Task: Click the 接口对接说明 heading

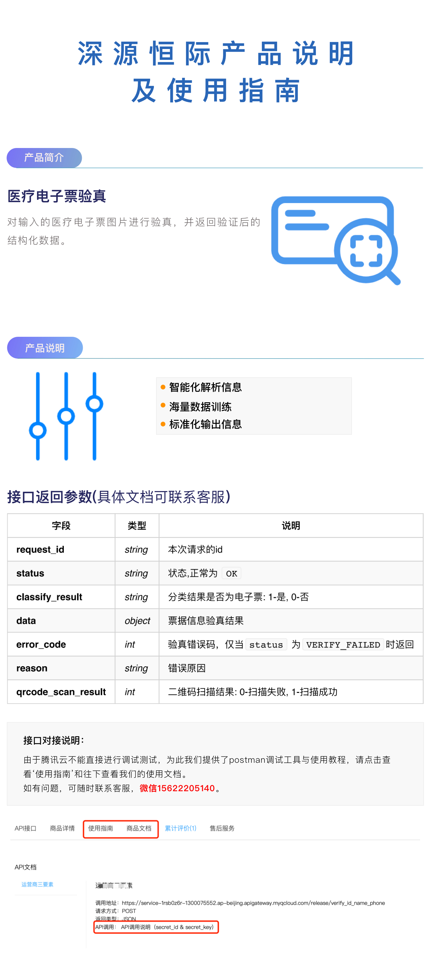Action: click(54, 740)
